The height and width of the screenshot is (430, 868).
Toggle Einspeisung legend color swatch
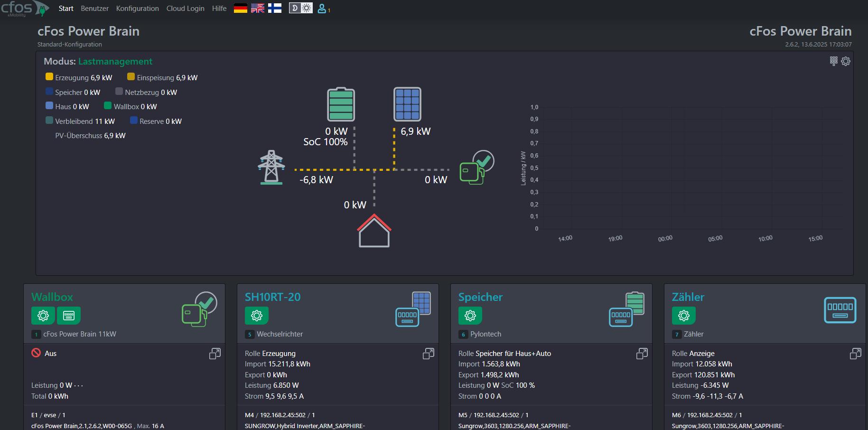coord(131,76)
